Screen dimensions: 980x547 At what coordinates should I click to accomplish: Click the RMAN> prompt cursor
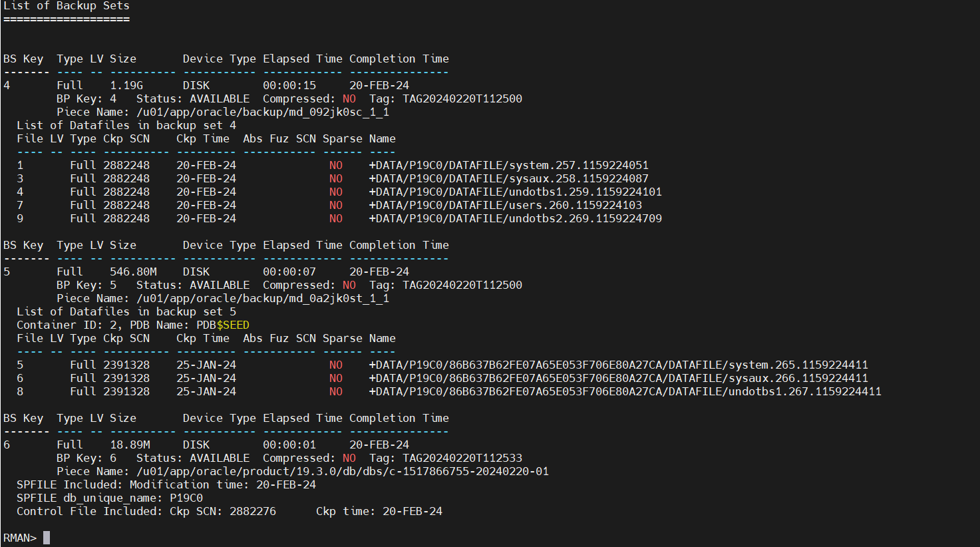pos(47,538)
